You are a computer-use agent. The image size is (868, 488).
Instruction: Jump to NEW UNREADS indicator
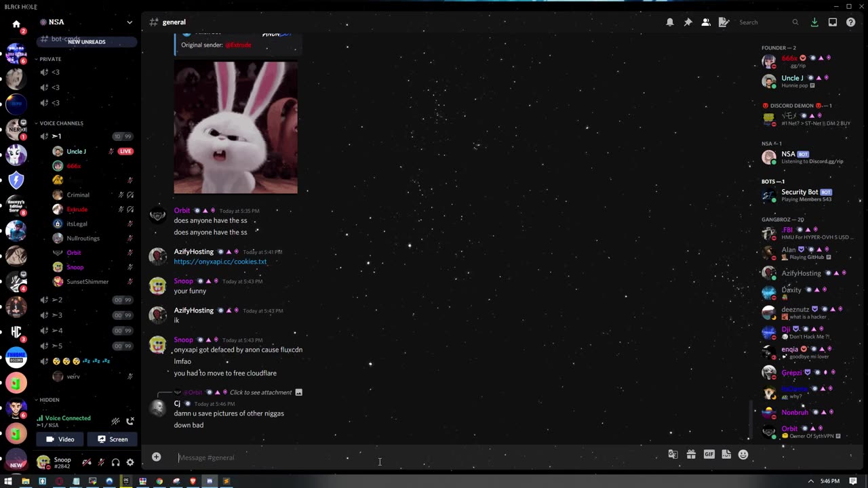coord(86,42)
